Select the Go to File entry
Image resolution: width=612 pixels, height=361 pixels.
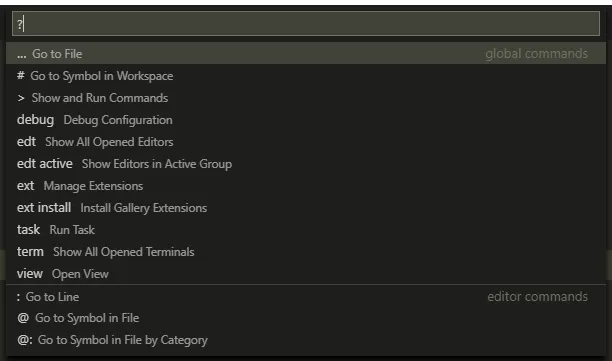[x=306, y=53]
